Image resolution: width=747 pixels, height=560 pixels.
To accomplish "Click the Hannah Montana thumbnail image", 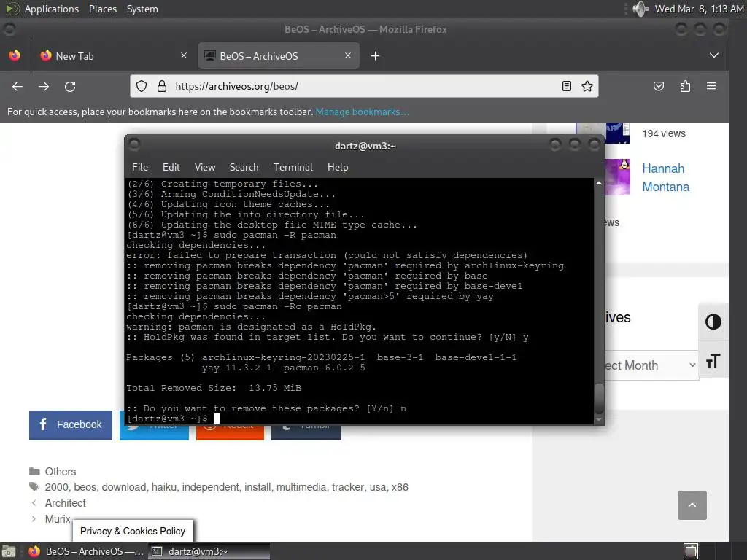I will 617,177.
